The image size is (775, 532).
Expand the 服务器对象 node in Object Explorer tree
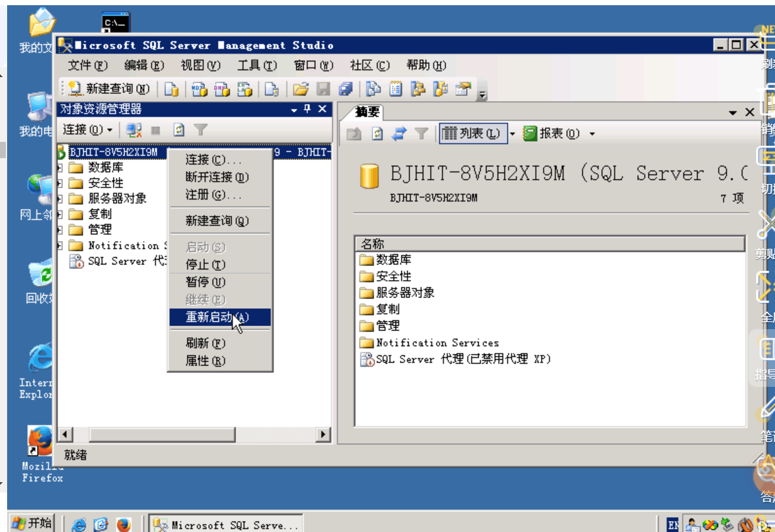(59, 199)
